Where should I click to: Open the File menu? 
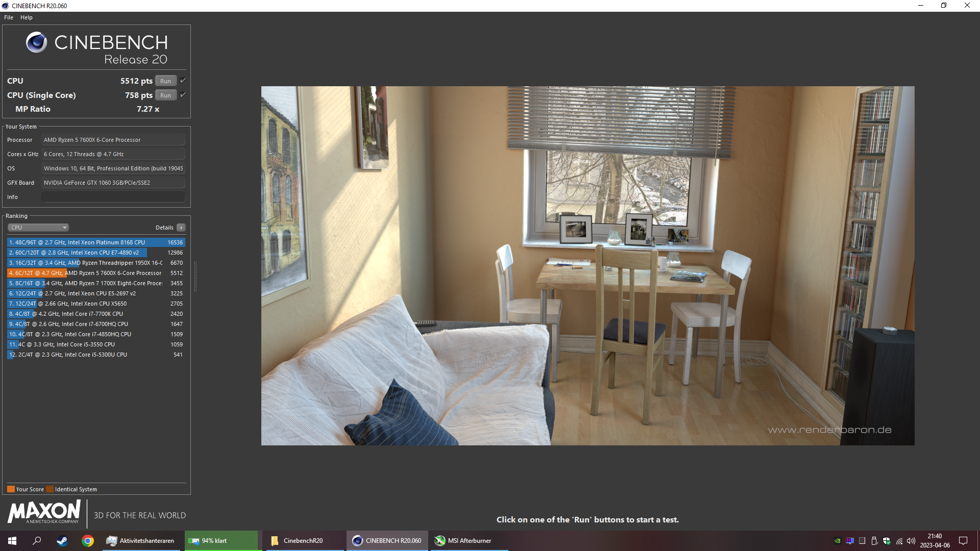(9, 17)
